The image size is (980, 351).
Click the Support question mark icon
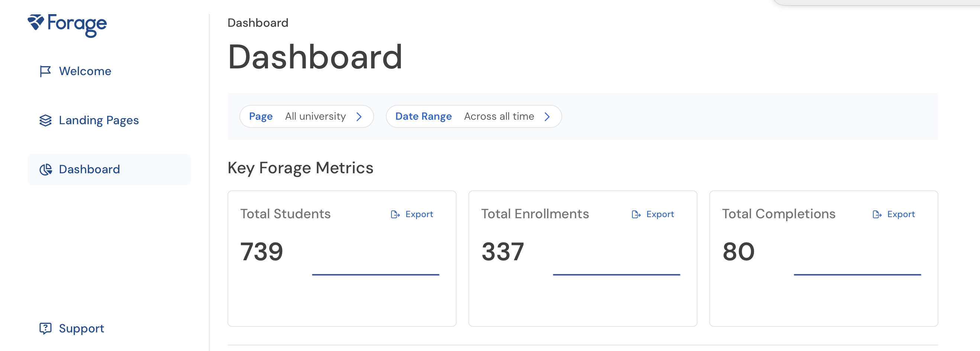(x=45, y=328)
